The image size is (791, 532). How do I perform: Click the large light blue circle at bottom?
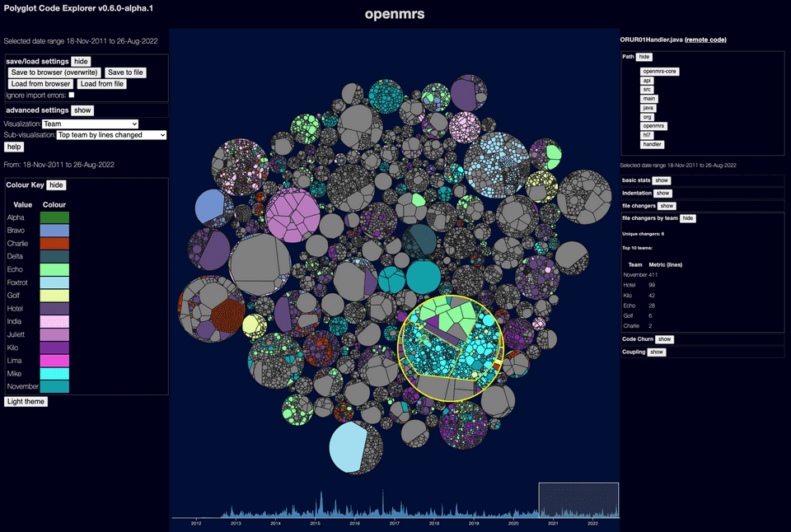348,448
